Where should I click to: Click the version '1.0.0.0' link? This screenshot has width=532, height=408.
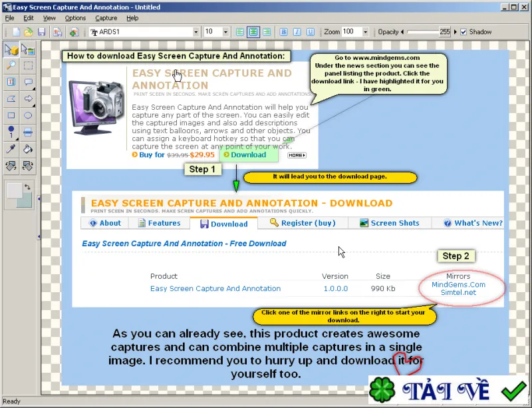coord(336,289)
